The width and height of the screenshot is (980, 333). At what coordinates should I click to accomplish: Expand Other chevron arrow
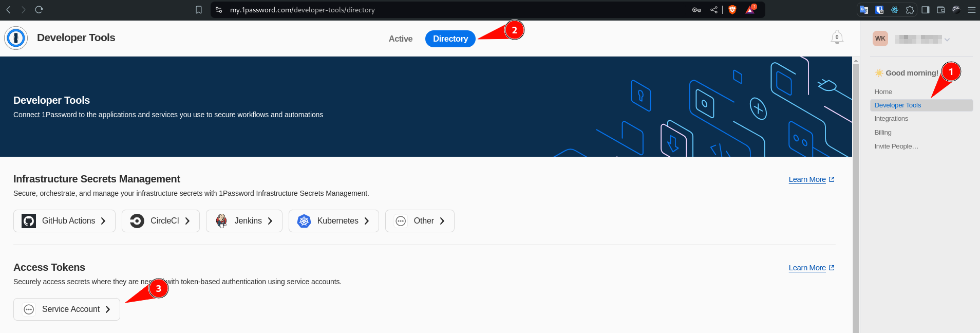pyautogui.click(x=442, y=221)
